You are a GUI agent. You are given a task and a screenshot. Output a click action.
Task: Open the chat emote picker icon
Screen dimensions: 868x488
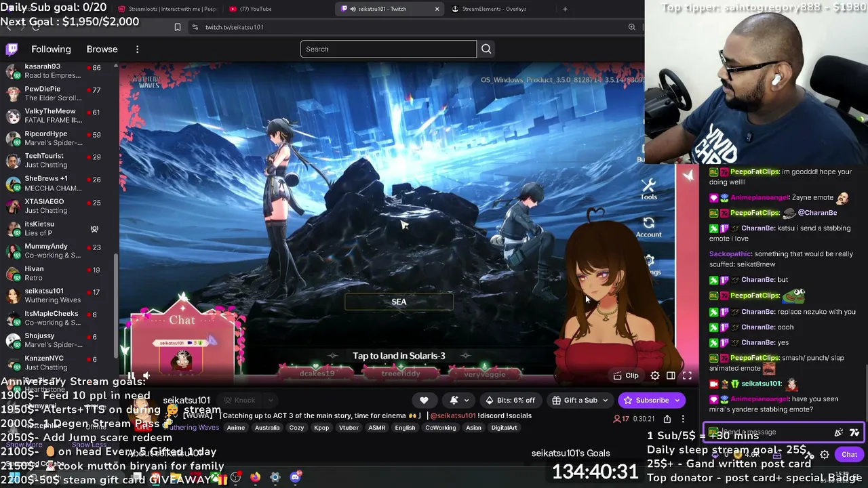click(854, 432)
